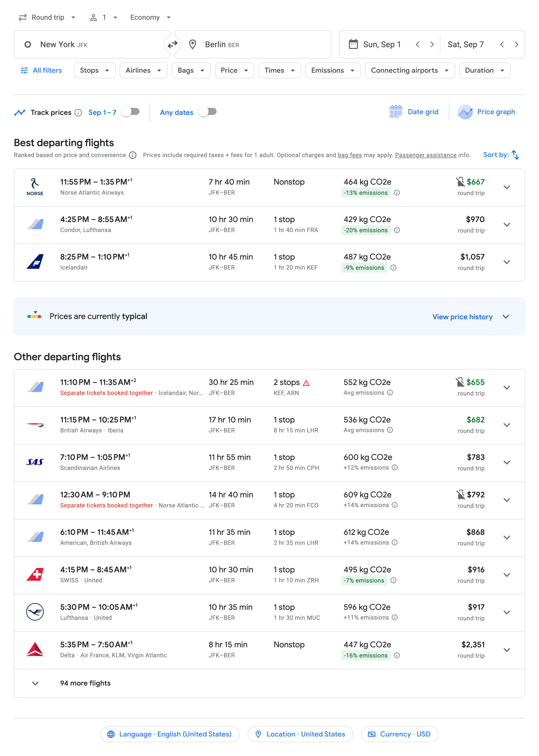Screen dimensions: 539x756
Task: Expand the British Airways $682 flight details
Action: [507, 425]
